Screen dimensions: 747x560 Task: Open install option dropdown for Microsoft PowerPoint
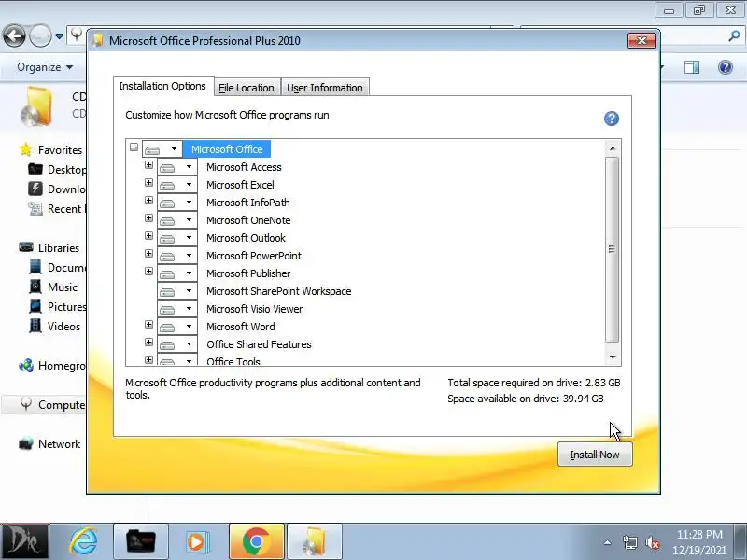pyautogui.click(x=190, y=256)
